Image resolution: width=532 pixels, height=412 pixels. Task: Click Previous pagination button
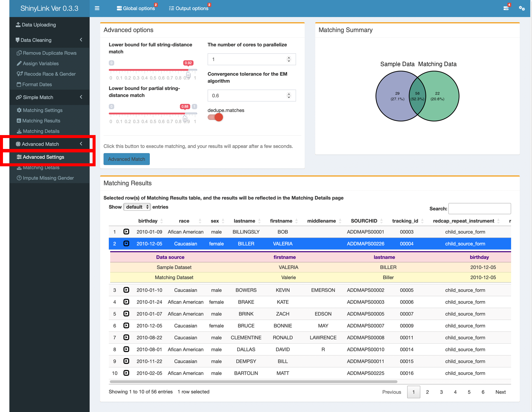392,392
